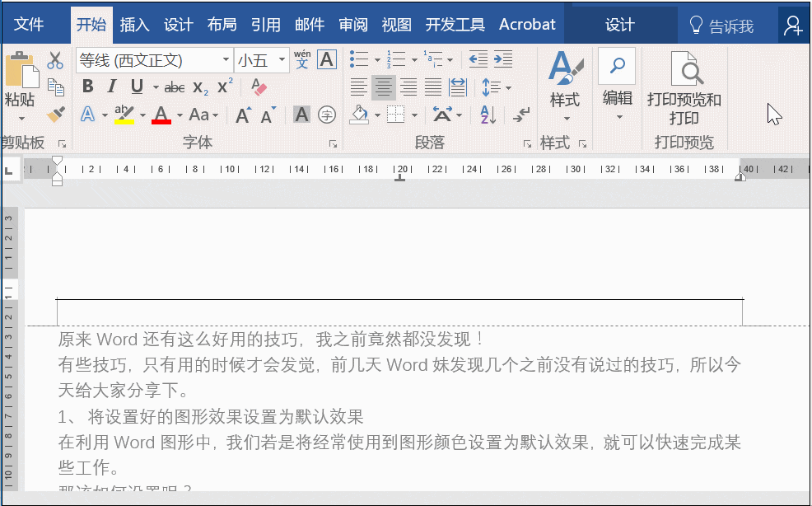Open Print Preview and Print
The height and width of the screenshot is (506, 812).
(684, 89)
